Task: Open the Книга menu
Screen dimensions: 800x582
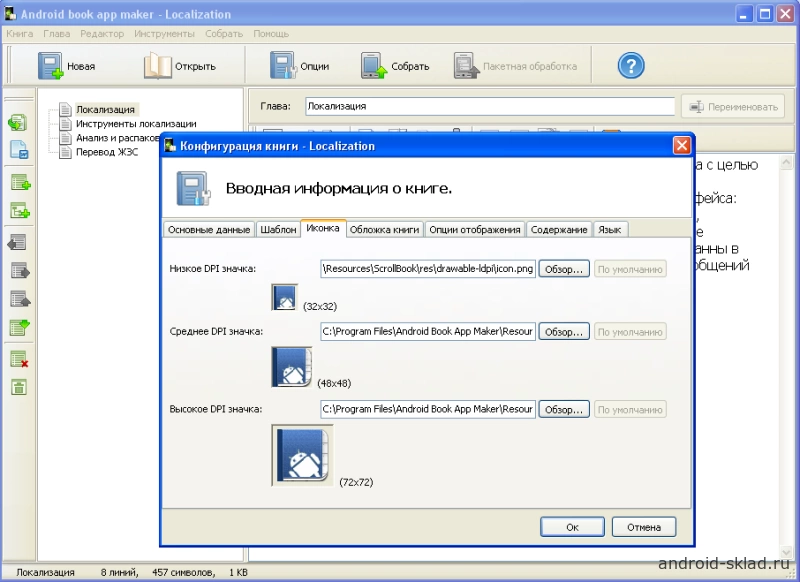Action: (x=20, y=33)
